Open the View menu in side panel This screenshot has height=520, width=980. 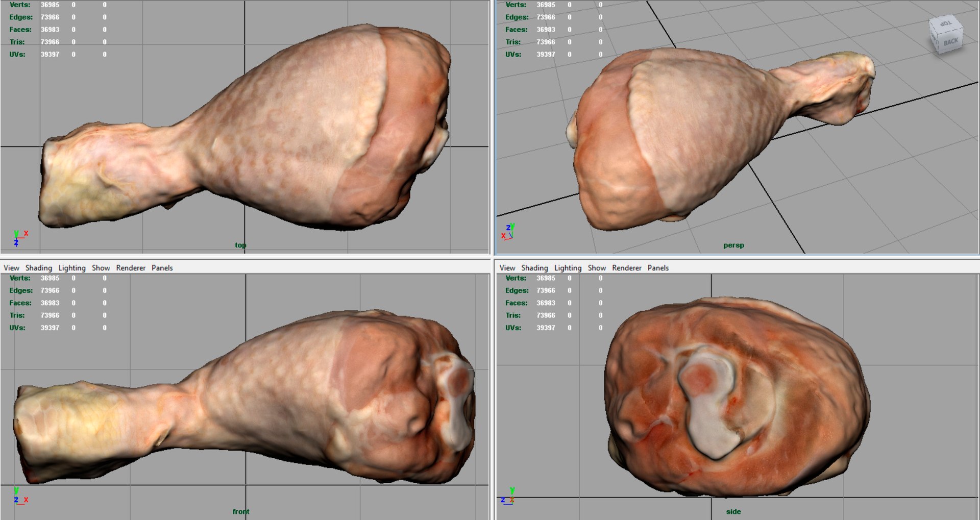click(507, 268)
